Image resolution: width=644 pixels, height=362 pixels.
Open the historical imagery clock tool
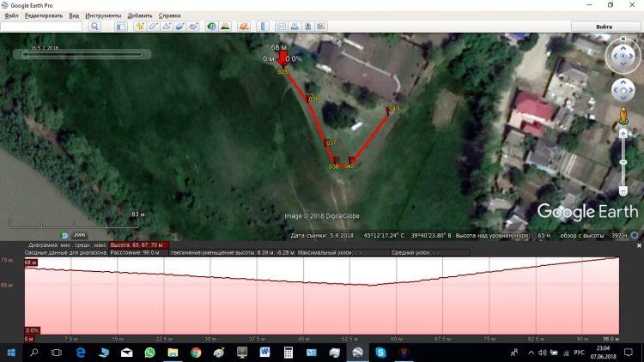pyautogui.click(x=211, y=27)
